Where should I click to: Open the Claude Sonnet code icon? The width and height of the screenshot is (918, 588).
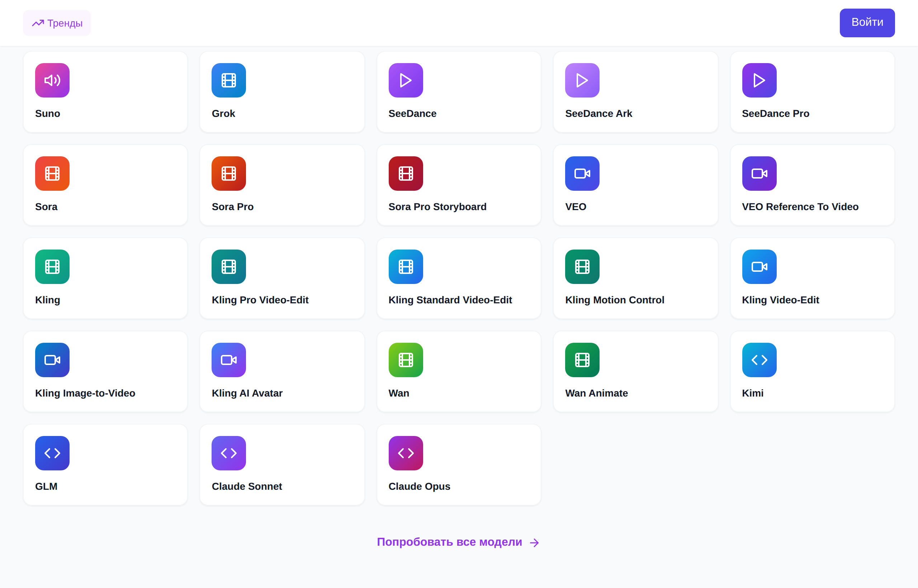coord(229,453)
